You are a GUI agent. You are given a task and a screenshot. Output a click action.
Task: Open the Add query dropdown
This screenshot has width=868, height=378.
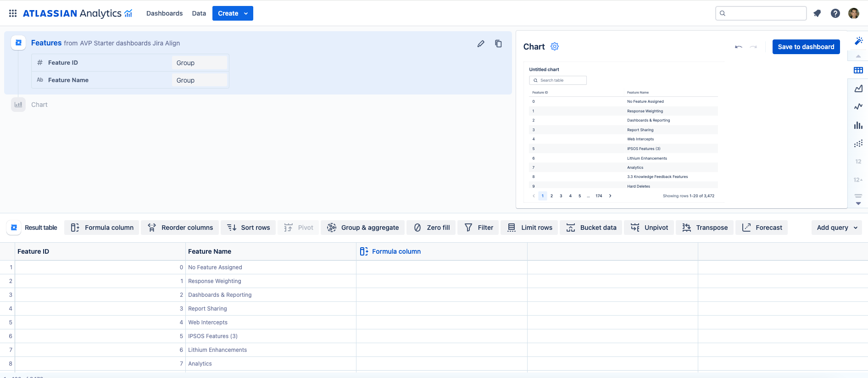(x=837, y=228)
